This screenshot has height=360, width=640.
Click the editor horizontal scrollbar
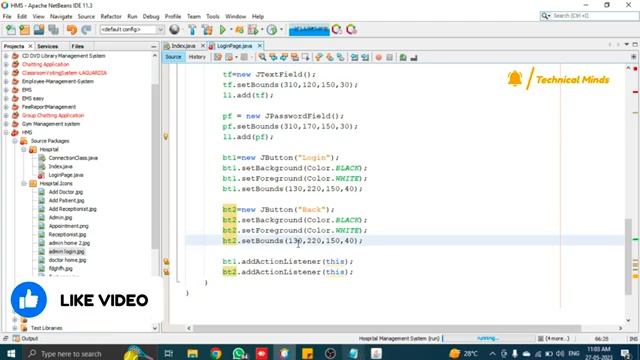(x=387, y=328)
